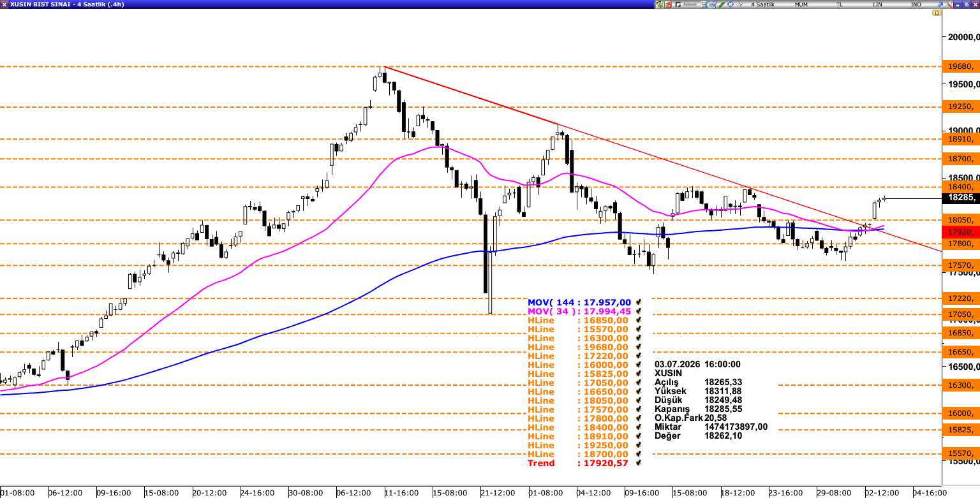Click the pencil drawing tool icon
The height and width of the screenshot is (498, 980).
pyautogui.click(x=721, y=4)
